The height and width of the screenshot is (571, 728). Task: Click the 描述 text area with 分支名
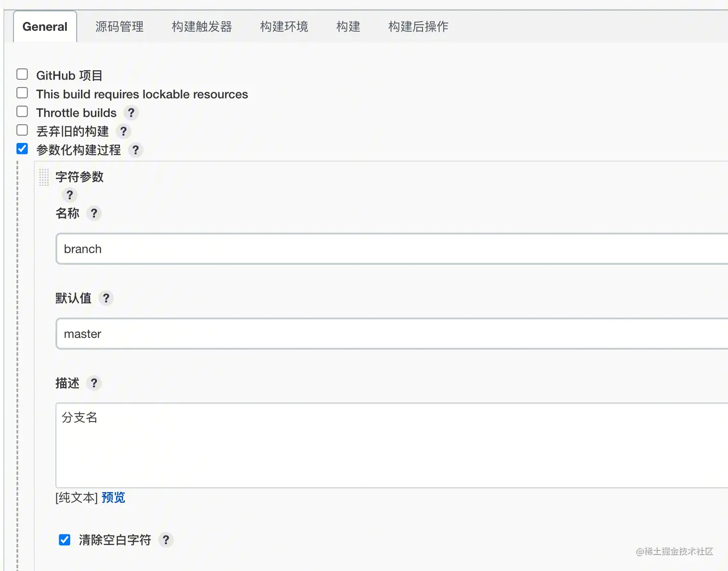pyautogui.click(x=392, y=445)
